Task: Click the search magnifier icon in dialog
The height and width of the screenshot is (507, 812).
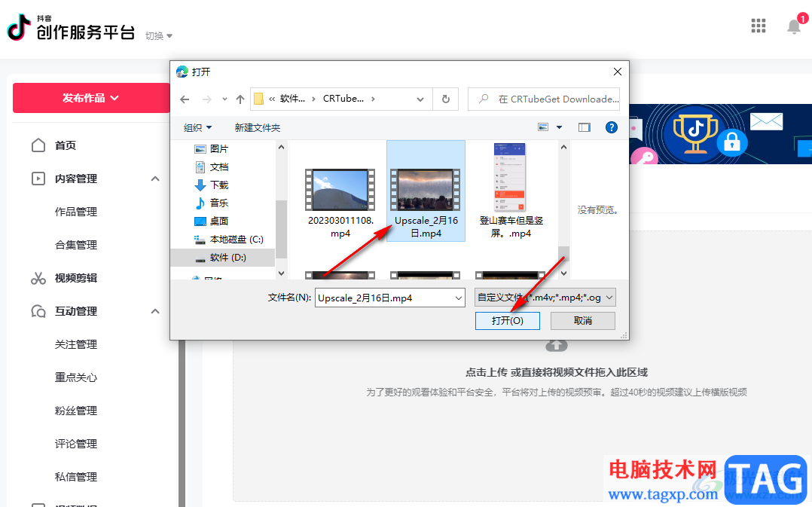Action: (484, 99)
